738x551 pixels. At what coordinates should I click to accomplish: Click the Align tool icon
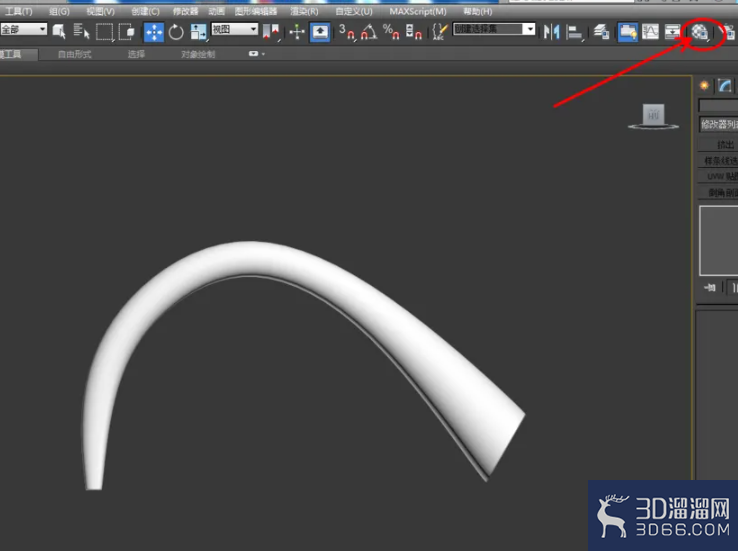574,32
